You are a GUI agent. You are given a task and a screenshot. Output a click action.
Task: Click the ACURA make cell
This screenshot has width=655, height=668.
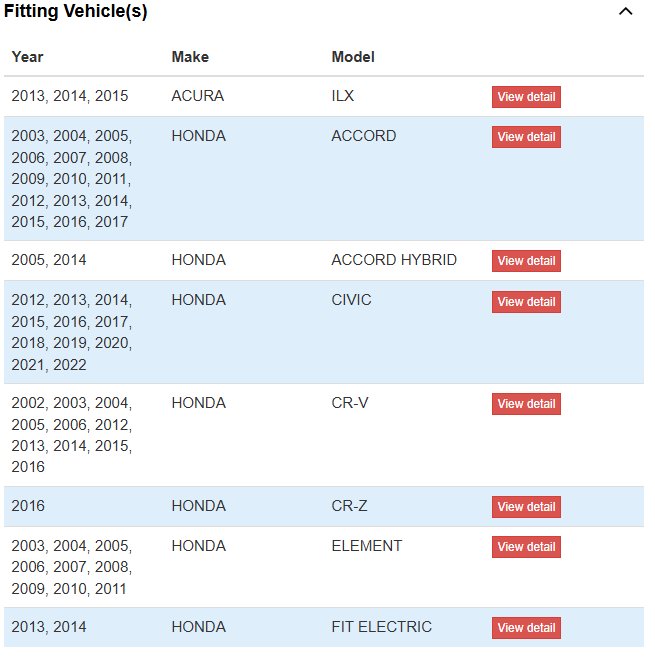tap(198, 96)
